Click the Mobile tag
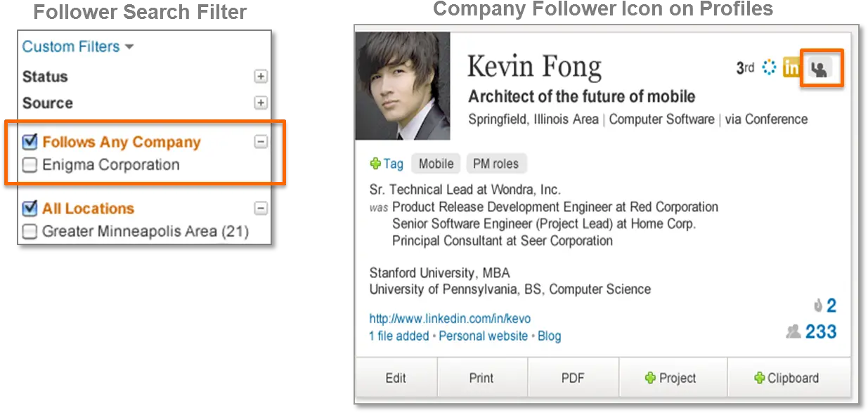The width and height of the screenshot is (868, 413). coord(436,164)
